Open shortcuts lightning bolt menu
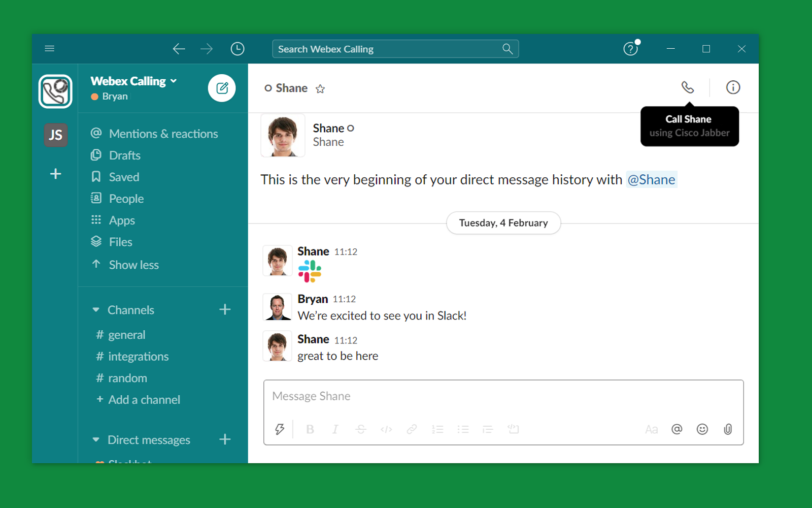 click(280, 429)
